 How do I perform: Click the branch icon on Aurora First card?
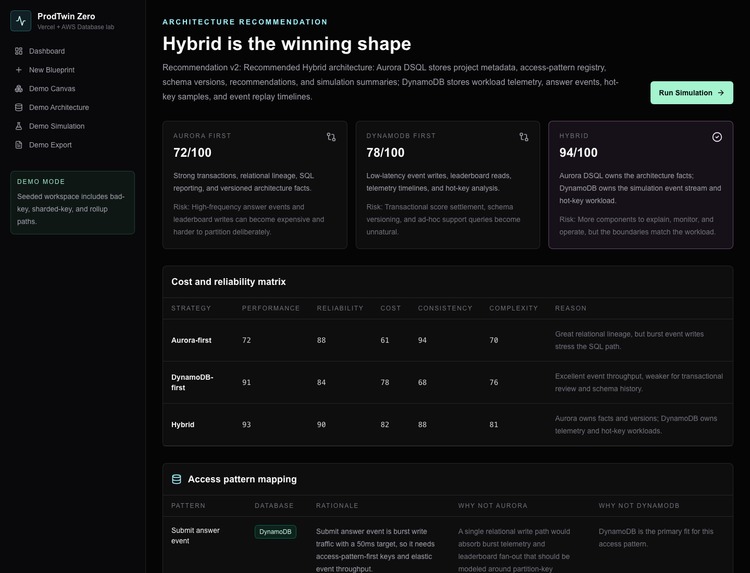[x=331, y=137]
